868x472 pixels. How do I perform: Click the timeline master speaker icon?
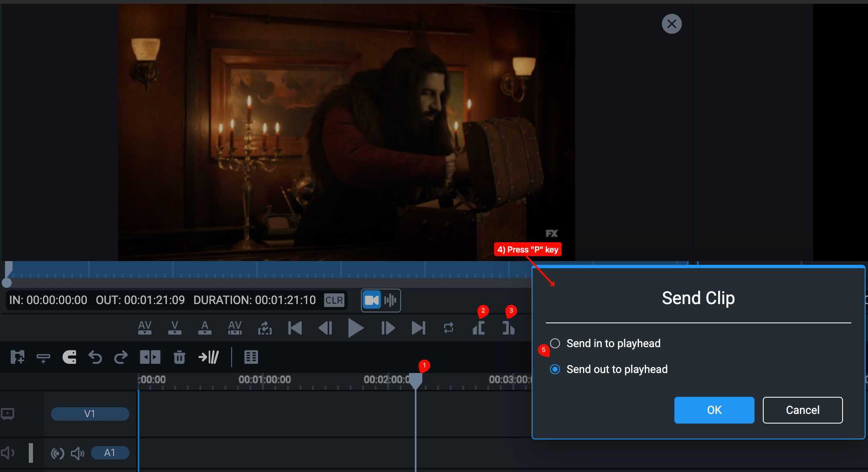point(8,453)
